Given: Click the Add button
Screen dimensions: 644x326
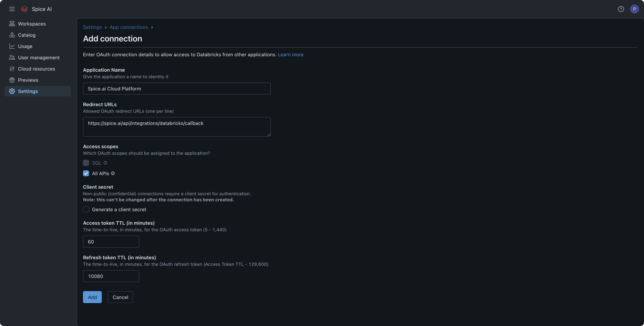Looking at the screenshot, I should tap(92, 297).
